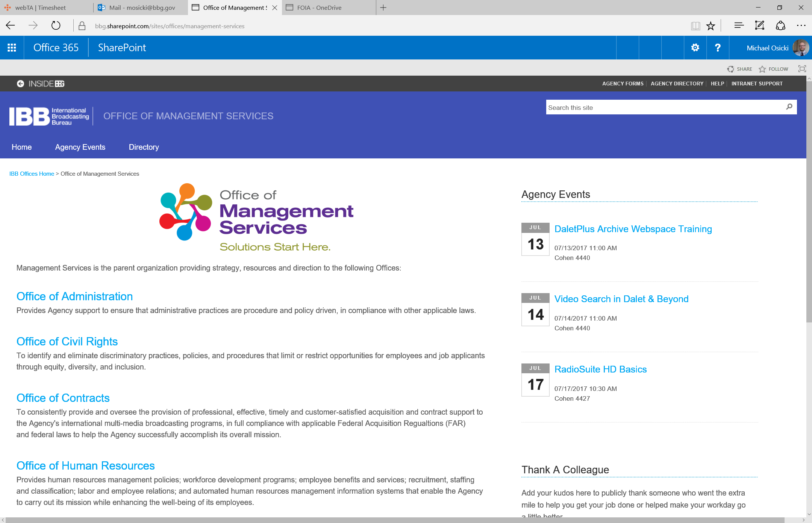Open Video Search in Dalet & Beyond event
Viewport: 812px width, 523px height.
pyautogui.click(x=621, y=299)
